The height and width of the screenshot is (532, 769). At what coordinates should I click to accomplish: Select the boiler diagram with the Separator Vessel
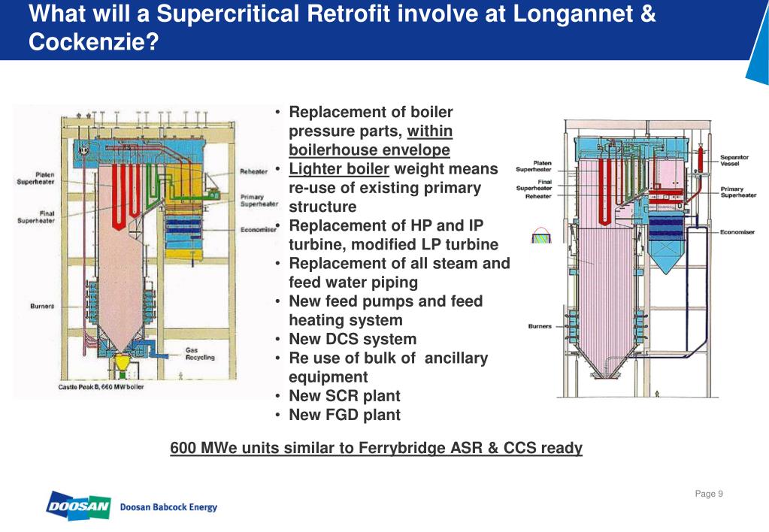click(x=636, y=258)
